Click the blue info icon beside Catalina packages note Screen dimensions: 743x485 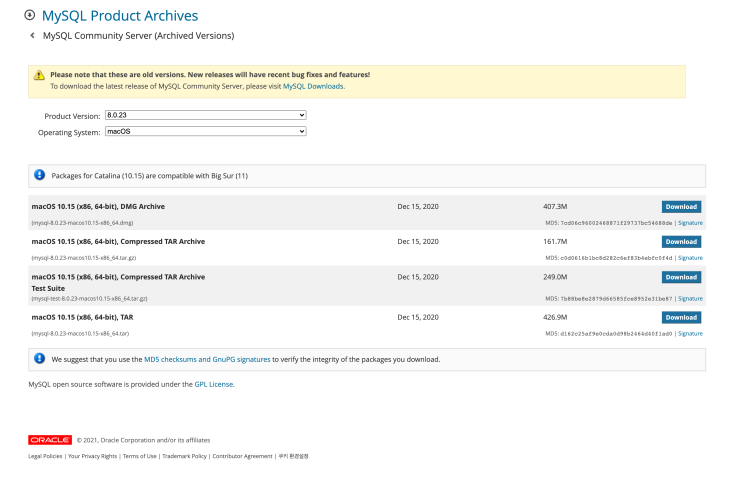tap(39, 175)
